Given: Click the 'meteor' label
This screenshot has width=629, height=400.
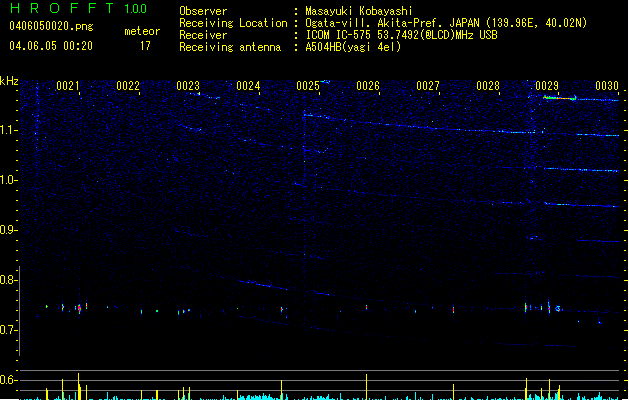Looking at the screenshot, I should click(x=142, y=31).
